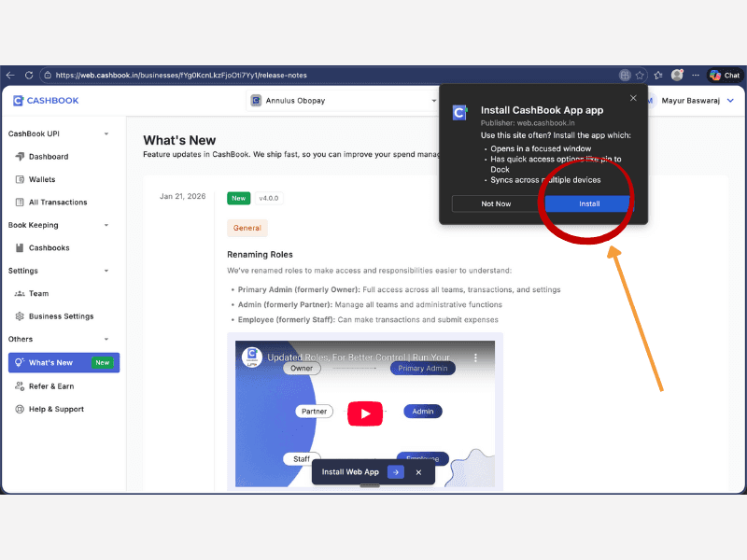747x560 pixels.
Task: Play the Updated Roles YouTube video
Action: coord(365,413)
